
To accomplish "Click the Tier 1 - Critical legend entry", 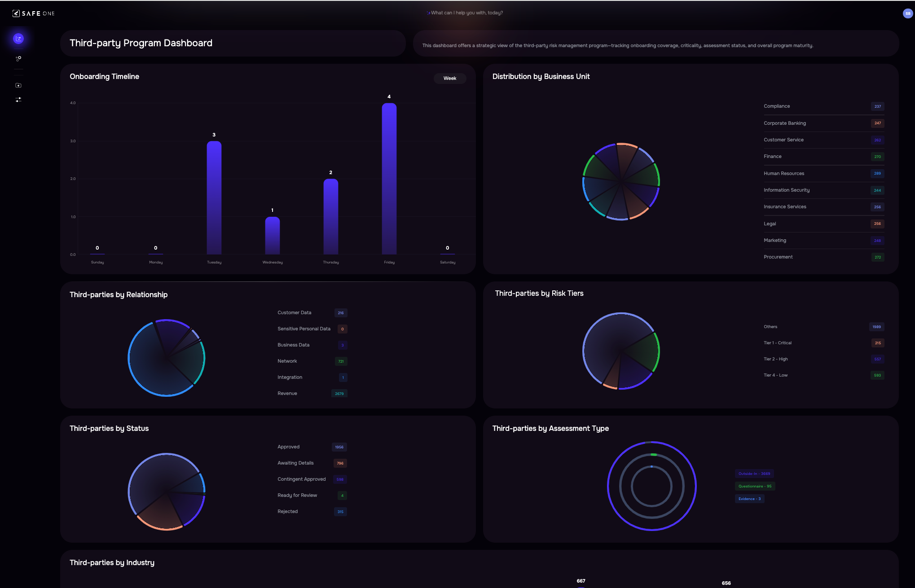I will [777, 343].
